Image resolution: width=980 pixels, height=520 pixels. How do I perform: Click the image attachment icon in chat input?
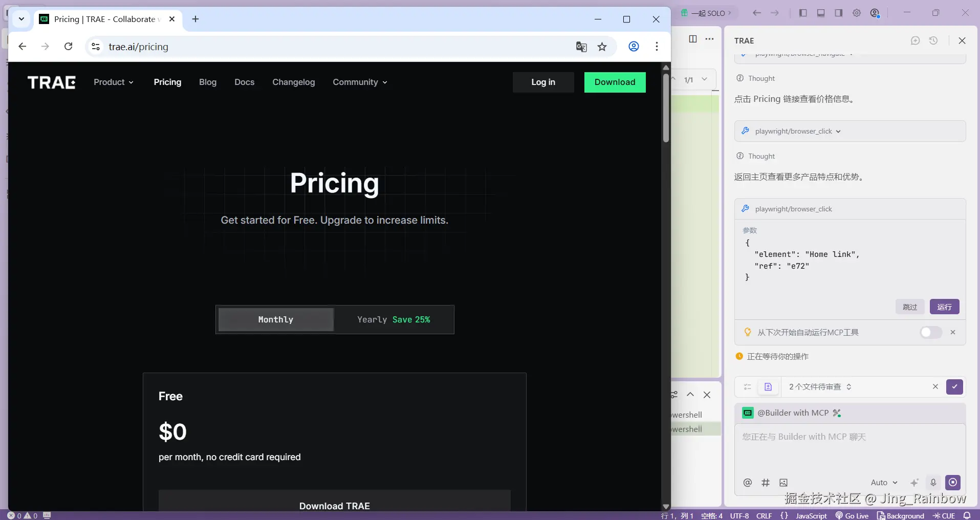[x=783, y=483]
